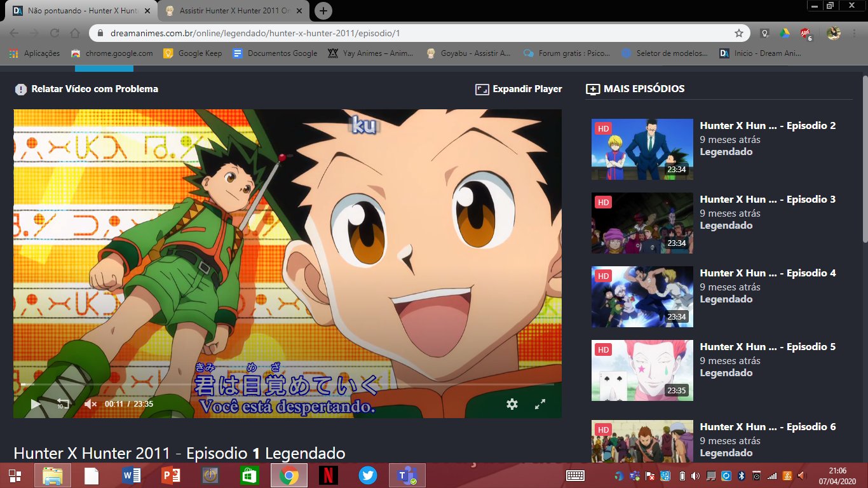Open video player settings gear
This screenshot has height=488, width=868.
512,404
